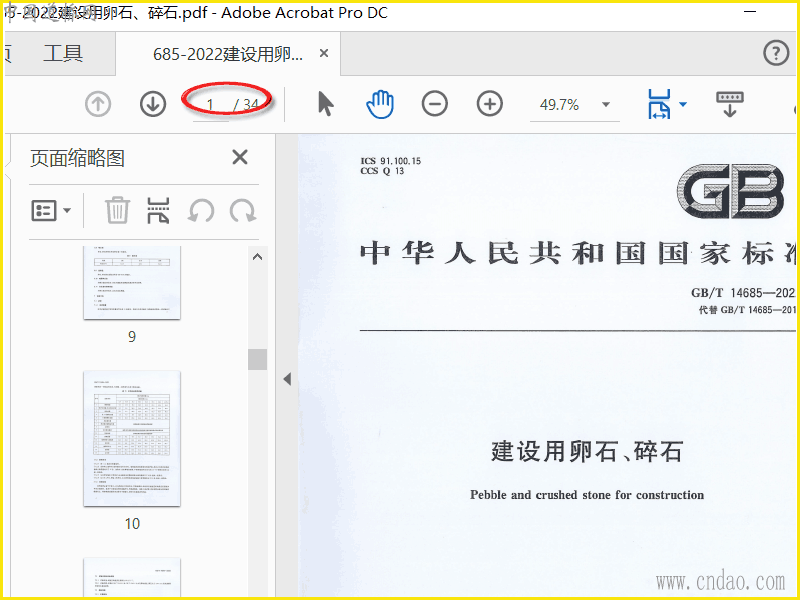The image size is (800, 600).
Task: Switch to the 工具 tab
Action: 63,53
